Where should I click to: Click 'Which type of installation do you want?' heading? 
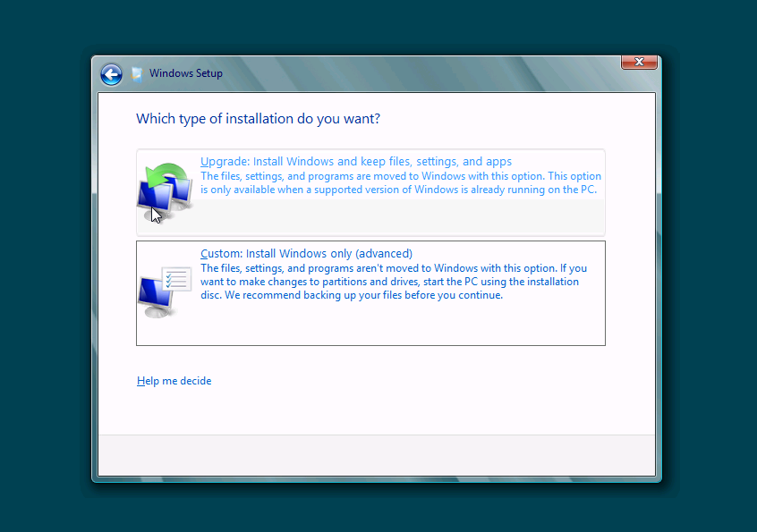point(258,119)
